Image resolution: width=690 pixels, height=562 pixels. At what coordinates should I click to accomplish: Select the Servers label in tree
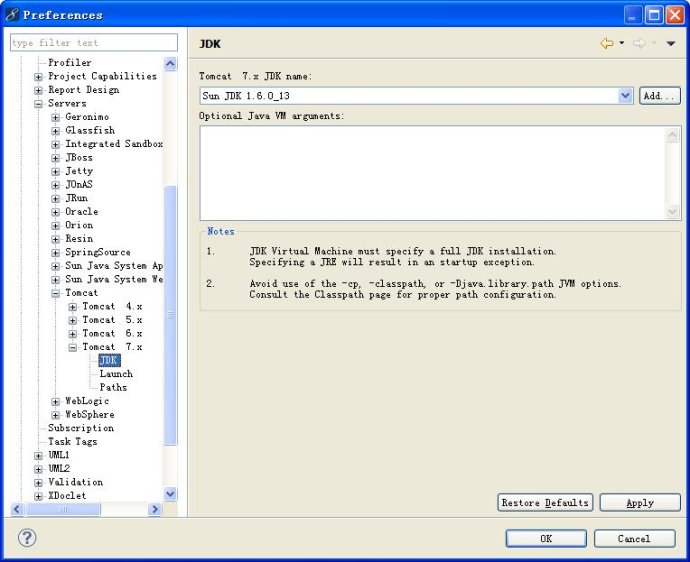pos(67,103)
